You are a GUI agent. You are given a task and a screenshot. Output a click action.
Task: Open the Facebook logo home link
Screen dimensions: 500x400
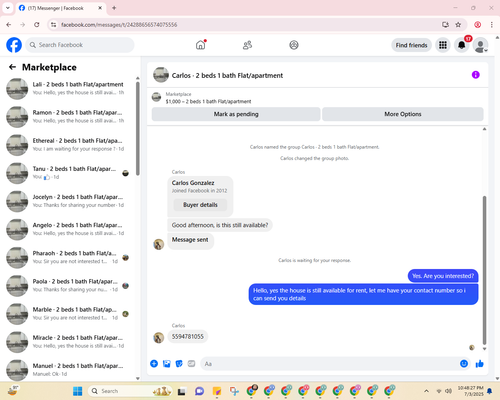pos(14,45)
